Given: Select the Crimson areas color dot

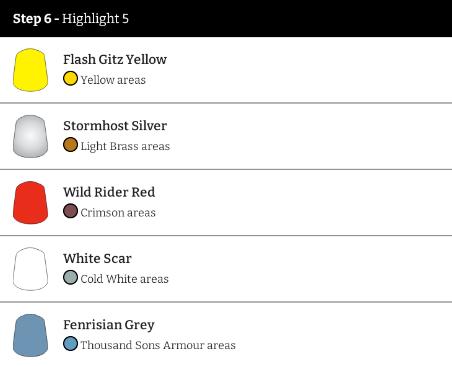Looking at the screenshot, I should tap(70, 211).
